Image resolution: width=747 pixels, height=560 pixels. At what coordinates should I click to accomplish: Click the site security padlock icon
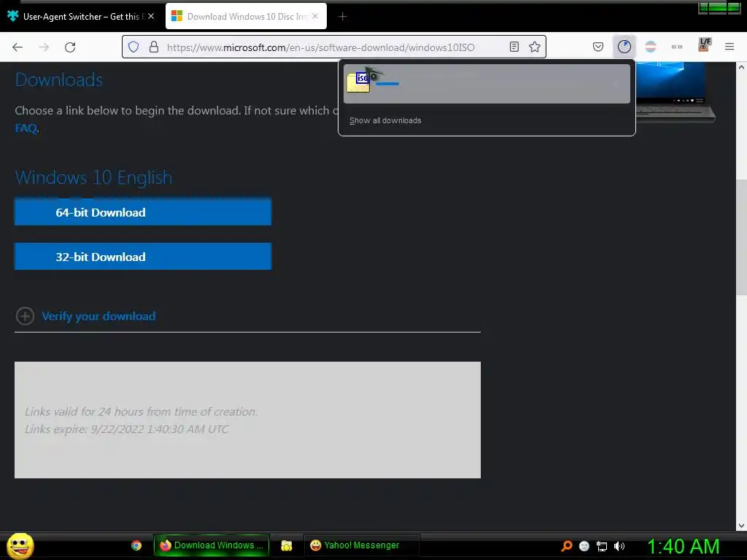click(153, 47)
